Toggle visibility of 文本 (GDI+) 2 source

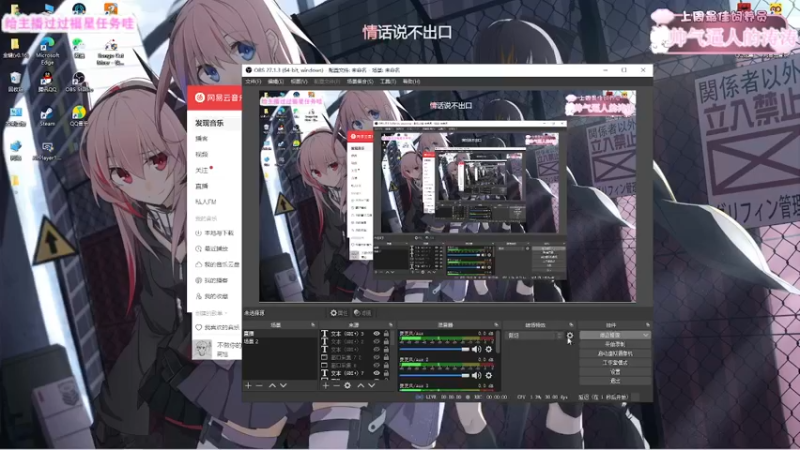tap(377, 341)
